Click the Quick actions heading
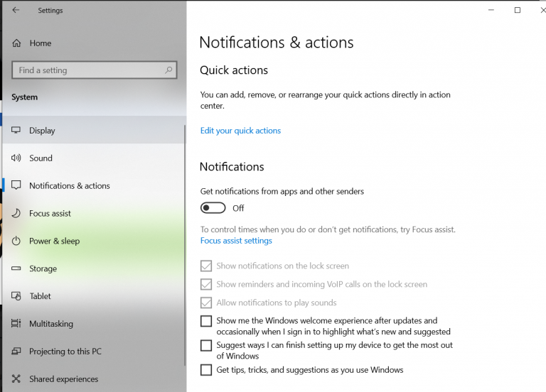This screenshot has width=546, height=392. [x=234, y=70]
